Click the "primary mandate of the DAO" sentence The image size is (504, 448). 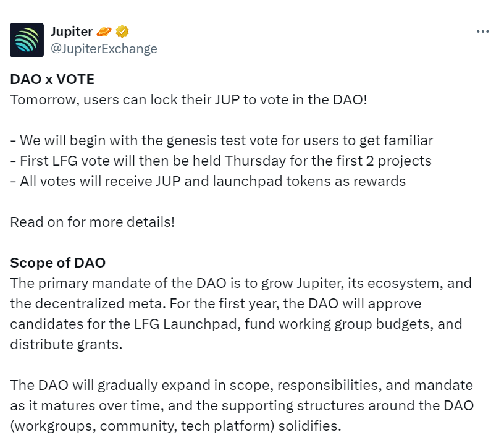coord(240,283)
